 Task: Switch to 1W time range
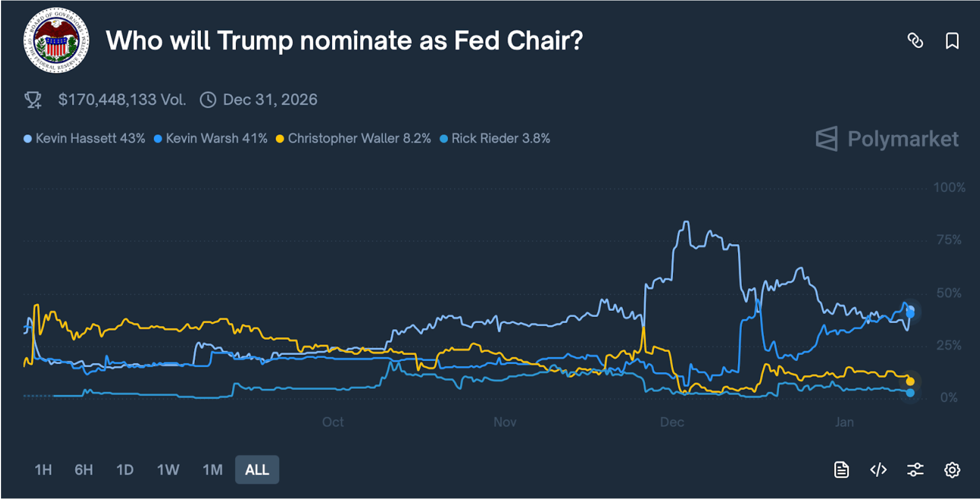point(168,469)
